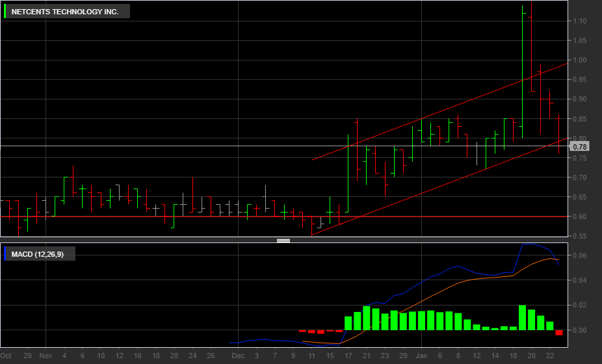This screenshot has height=364, width=602.
Task: Click date label 11 on time axis
Action: [311, 356]
